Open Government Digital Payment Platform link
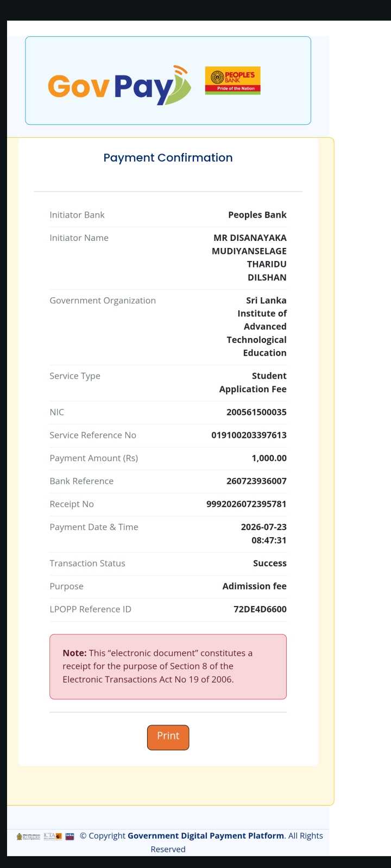The height and width of the screenshot is (868, 391). tap(206, 835)
